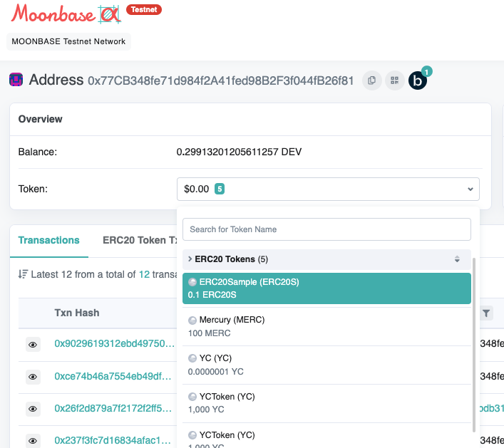Screen dimensions: 504x448
Task: Focus the Search for Token Name field
Action: click(326, 229)
